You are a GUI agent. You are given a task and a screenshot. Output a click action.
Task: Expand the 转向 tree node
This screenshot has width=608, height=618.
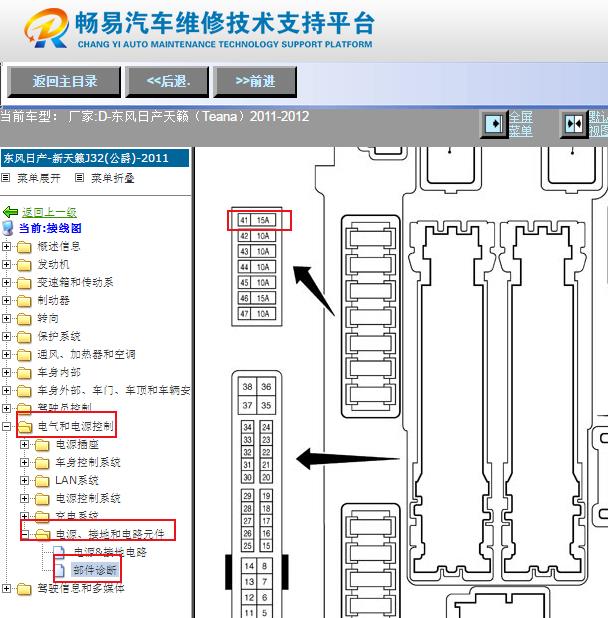click(6, 318)
